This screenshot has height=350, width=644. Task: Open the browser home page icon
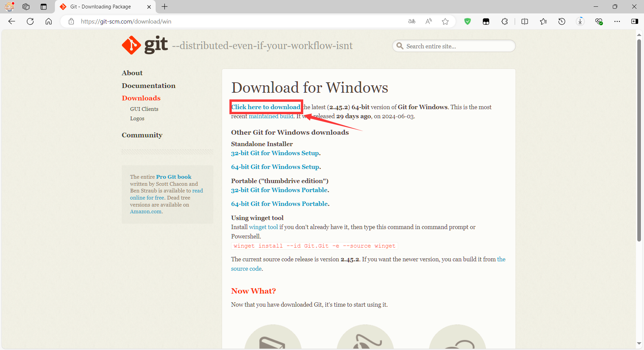[49, 21]
